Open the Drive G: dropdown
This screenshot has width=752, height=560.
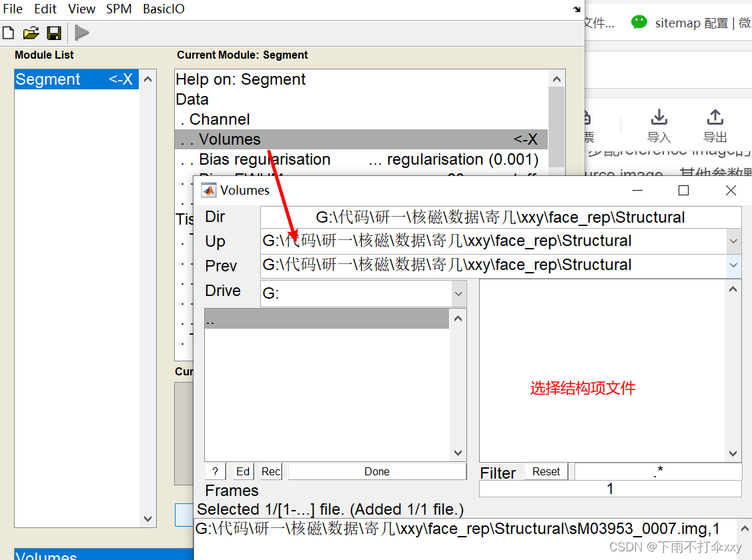click(458, 293)
